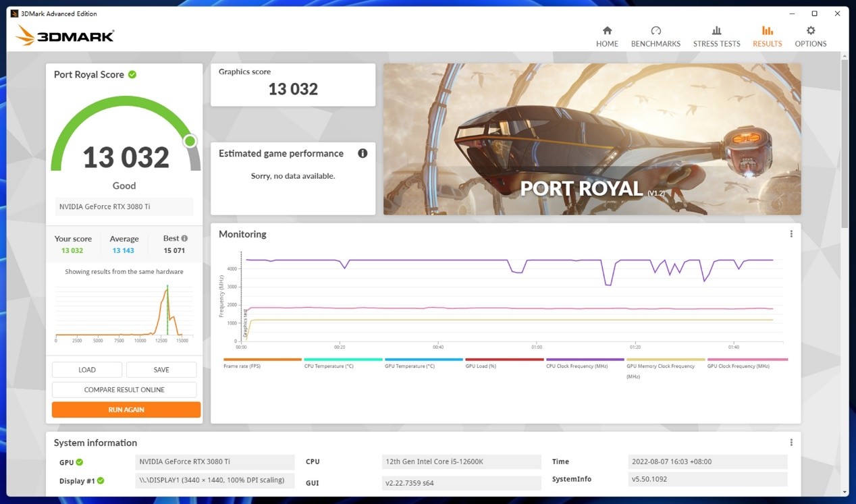The image size is (856, 504).
Task: Click the Graphics score value 13 032
Action: (293, 89)
